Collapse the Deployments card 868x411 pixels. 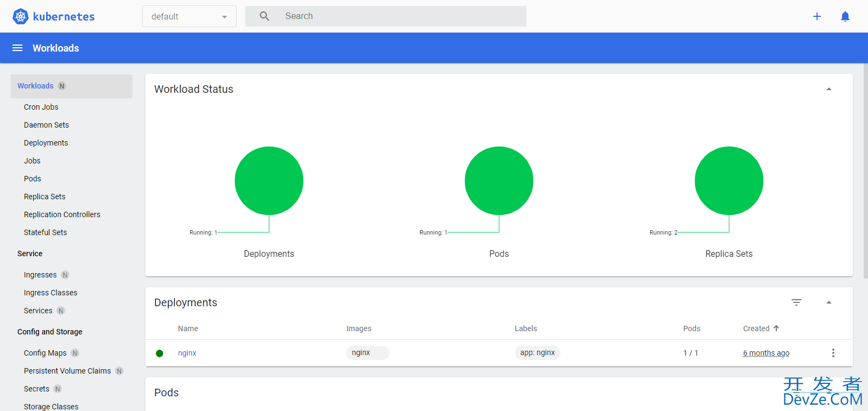tap(829, 302)
